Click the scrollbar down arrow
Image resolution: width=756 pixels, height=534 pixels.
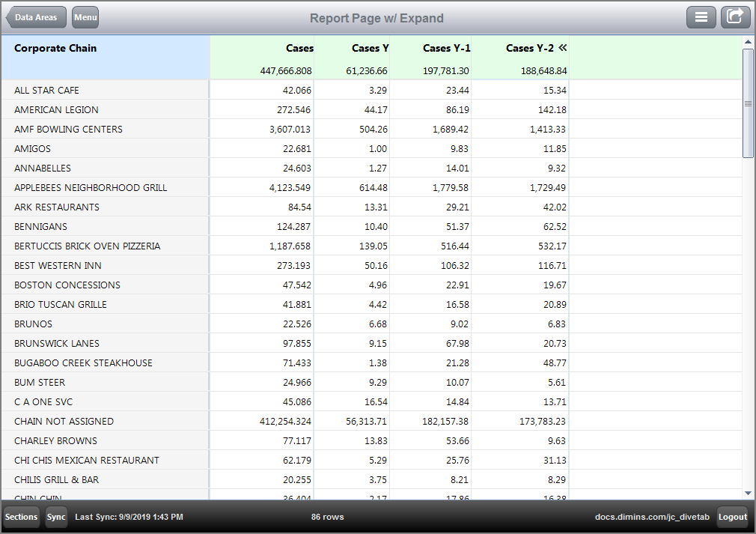tap(748, 494)
